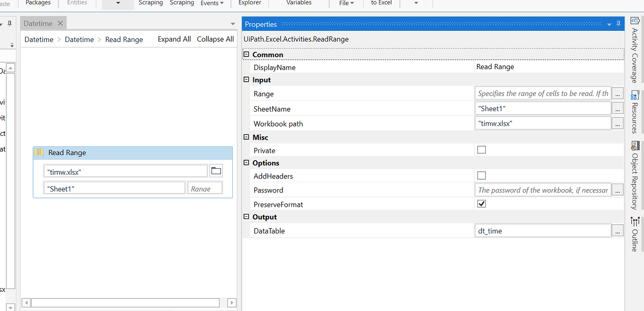Edit the SheetName property value
The height and width of the screenshot is (311, 644).
tap(543, 108)
